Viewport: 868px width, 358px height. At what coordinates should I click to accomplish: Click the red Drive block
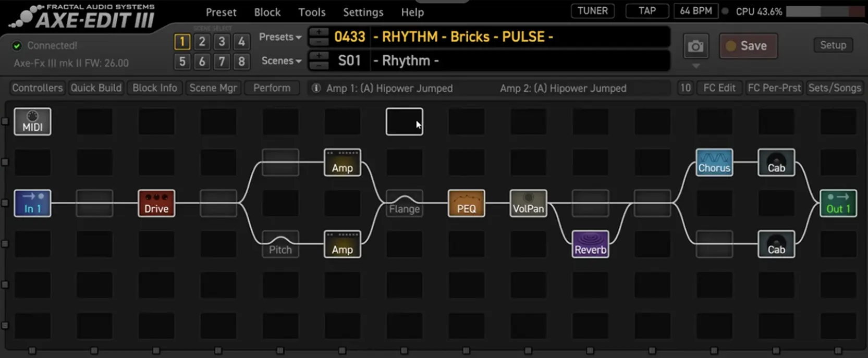[x=156, y=203]
